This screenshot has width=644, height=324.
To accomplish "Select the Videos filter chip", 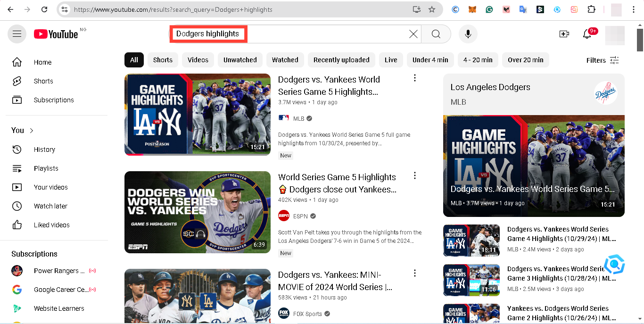I will tap(198, 60).
